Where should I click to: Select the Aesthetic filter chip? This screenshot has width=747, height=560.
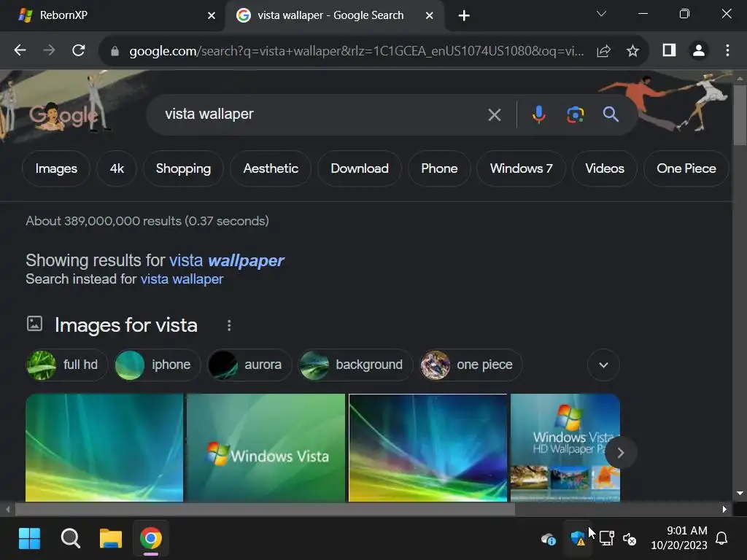coord(271,168)
